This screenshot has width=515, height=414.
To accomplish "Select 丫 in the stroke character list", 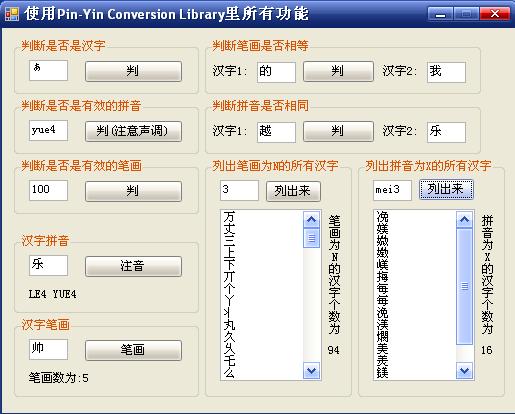I will tap(229, 300).
